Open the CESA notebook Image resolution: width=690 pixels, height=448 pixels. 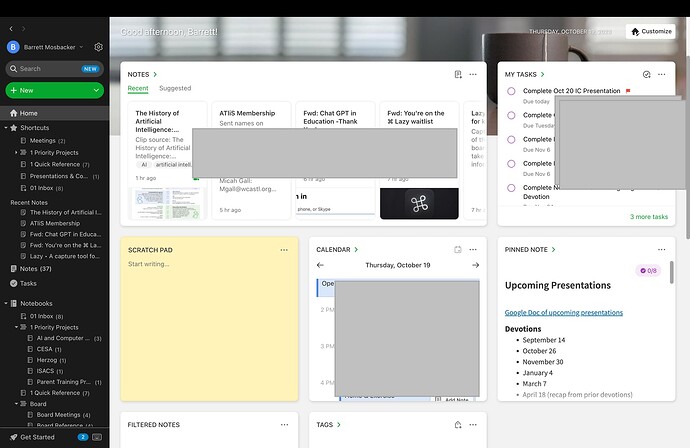click(x=44, y=349)
